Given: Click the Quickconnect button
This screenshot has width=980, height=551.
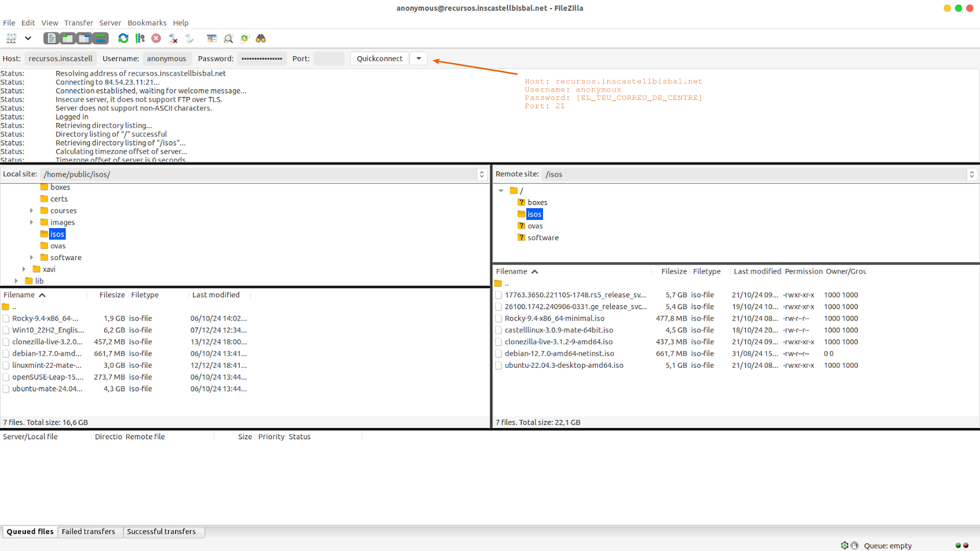Looking at the screenshot, I should pos(380,59).
